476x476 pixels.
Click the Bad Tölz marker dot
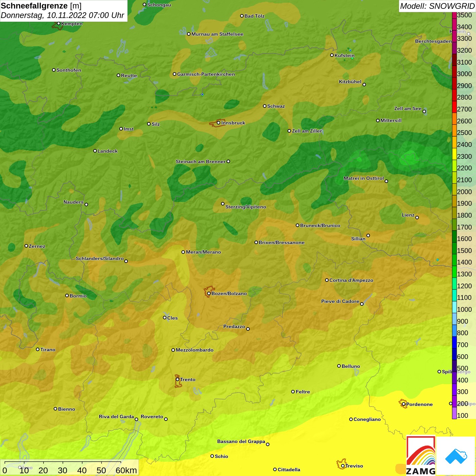click(x=242, y=16)
